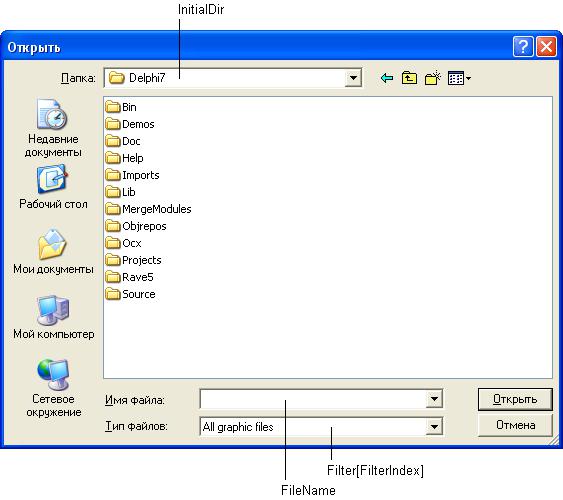Screen dimensions: 563x500
Task: Select the Source folder
Action: click(x=131, y=294)
